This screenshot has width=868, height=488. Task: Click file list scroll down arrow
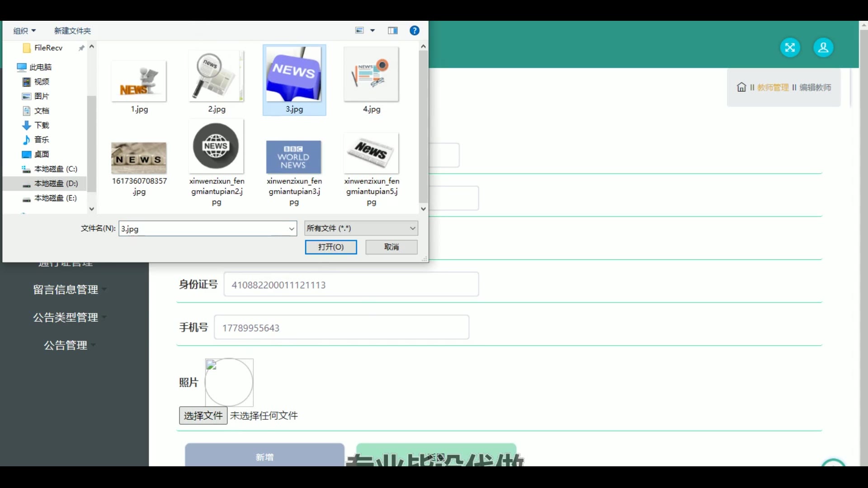click(x=423, y=209)
